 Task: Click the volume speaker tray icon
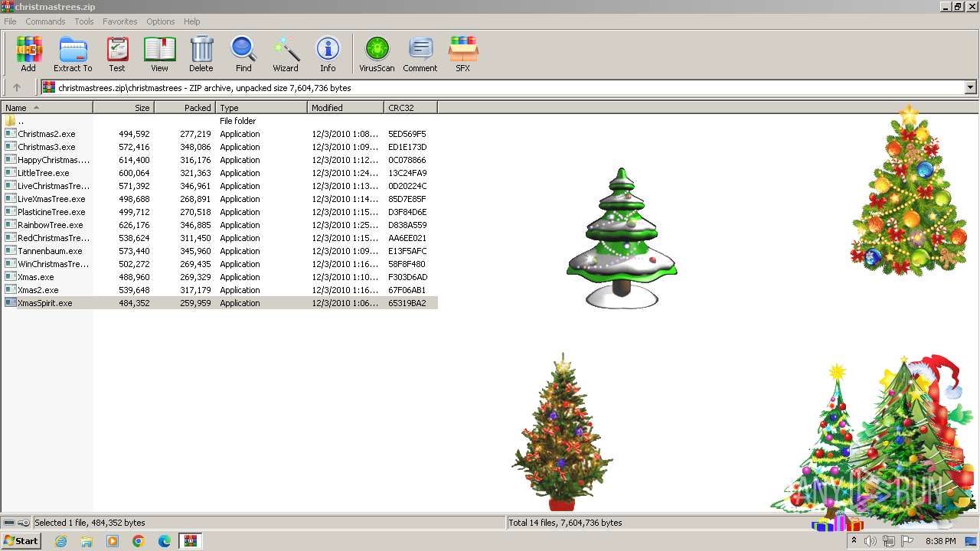pos(871,541)
